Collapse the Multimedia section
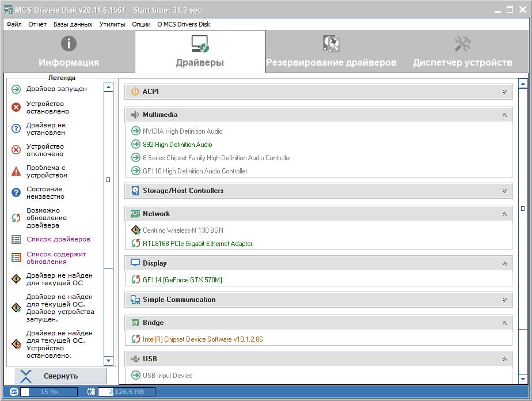 (504, 115)
